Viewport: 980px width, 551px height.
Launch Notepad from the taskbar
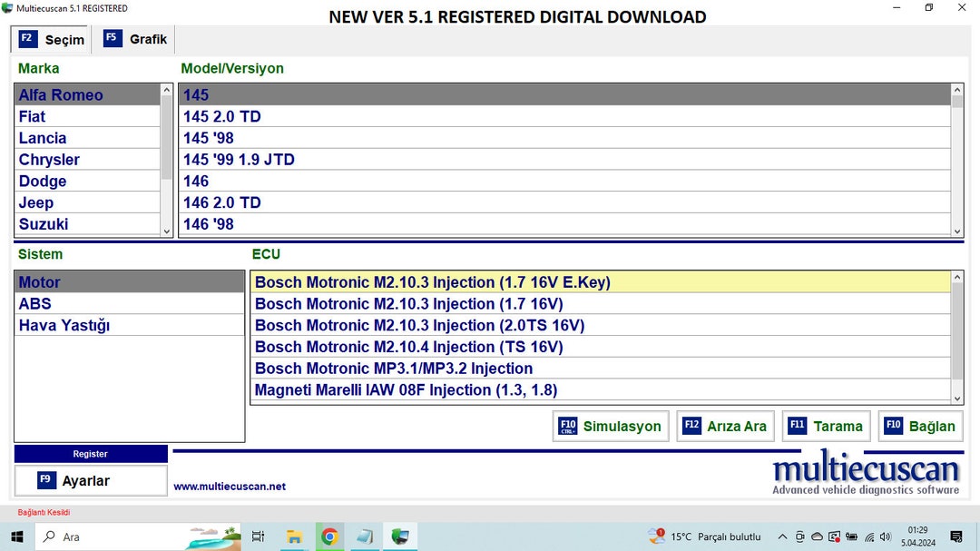point(365,536)
